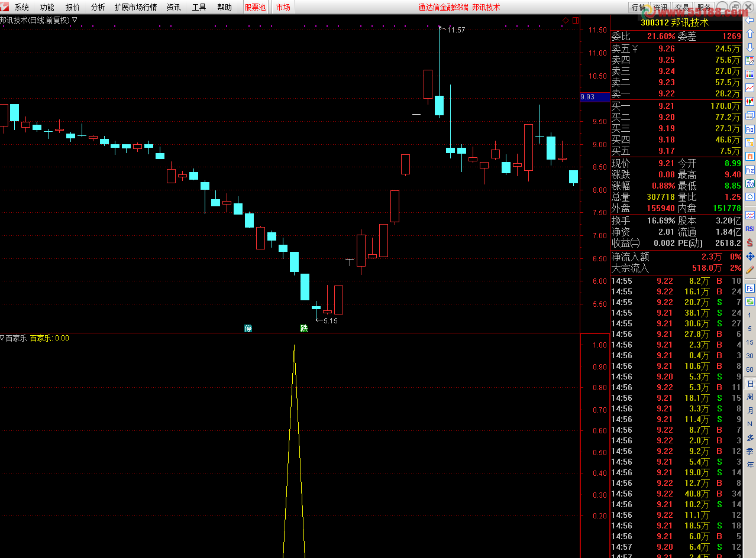Click the 5.15 low price label
The image size is (756, 558).
(x=331, y=320)
